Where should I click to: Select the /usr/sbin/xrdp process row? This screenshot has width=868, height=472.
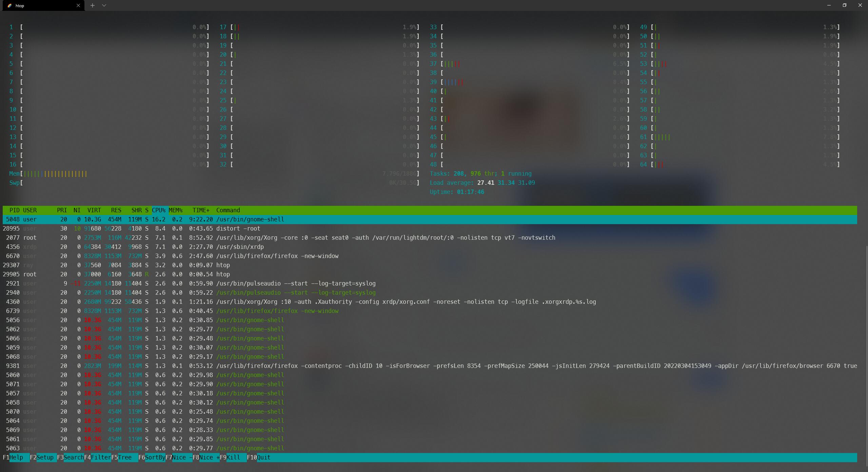[x=240, y=247]
